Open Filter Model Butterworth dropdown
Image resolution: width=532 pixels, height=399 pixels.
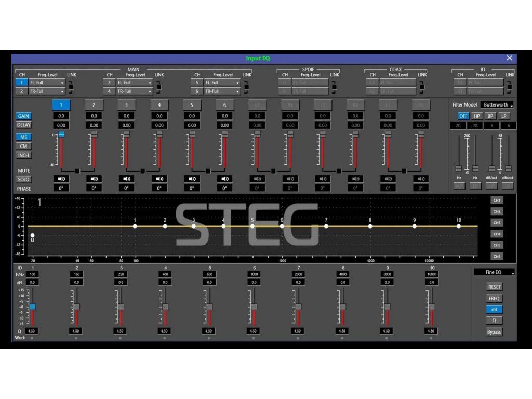pyautogui.click(x=497, y=105)
